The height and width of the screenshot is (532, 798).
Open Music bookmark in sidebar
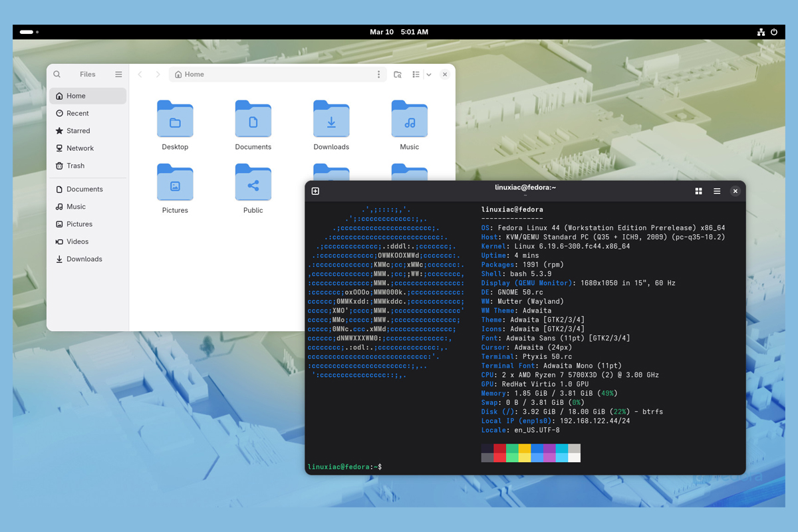88,207
